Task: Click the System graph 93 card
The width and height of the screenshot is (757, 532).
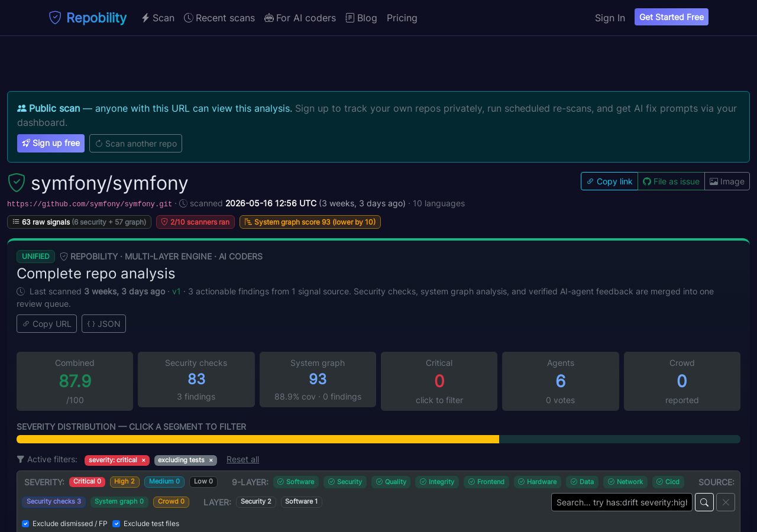Action: (x=318, y=379)
